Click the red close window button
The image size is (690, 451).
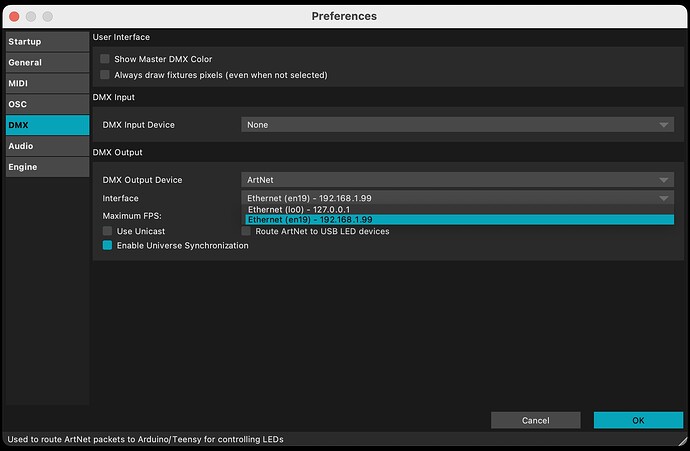pyautogui.click(x=13, y=17)
